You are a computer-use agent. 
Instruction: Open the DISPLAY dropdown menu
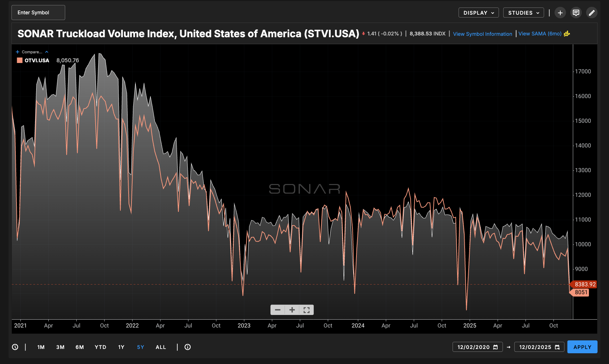(479, 13)
